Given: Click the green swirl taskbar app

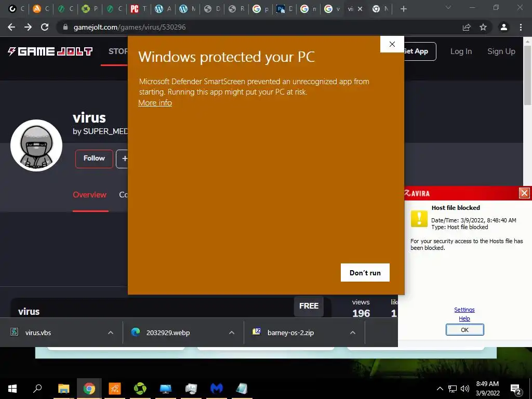Looking at the screenshot, I should point(140,389).
